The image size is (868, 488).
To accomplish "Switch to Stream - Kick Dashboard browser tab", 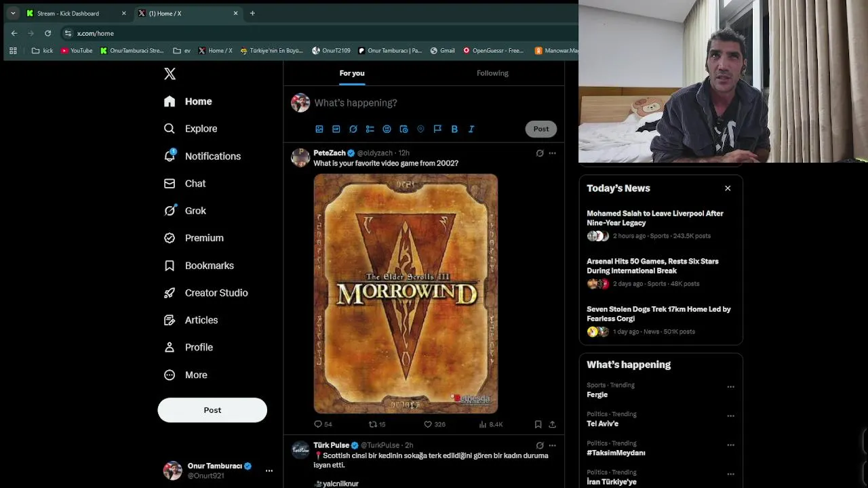I will tap(76, 13).
